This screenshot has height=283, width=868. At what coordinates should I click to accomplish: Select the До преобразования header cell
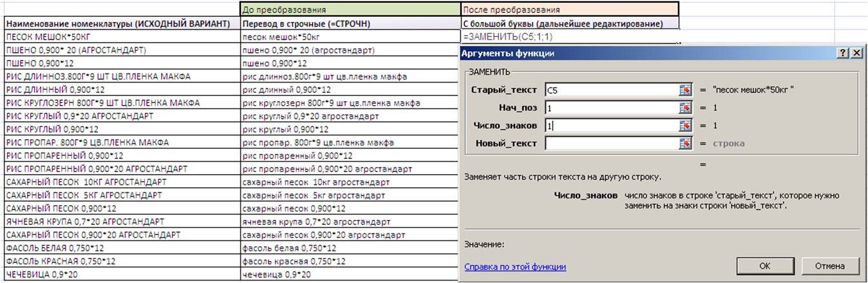click(350, 10)
